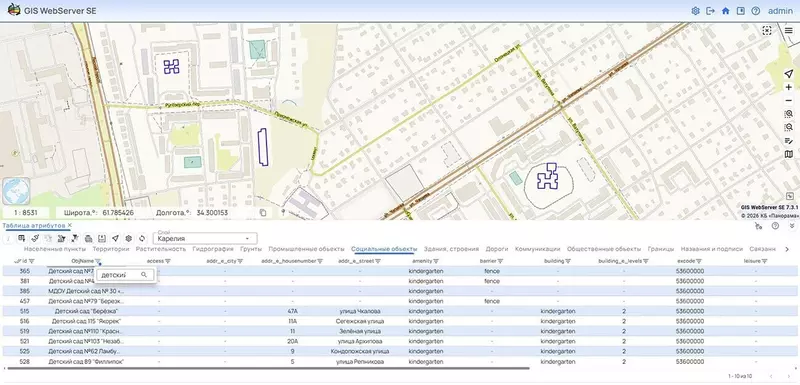Click the search magnifier in ObjName filter box
Viewport: 800px width, 385px height.
(144, 275)
